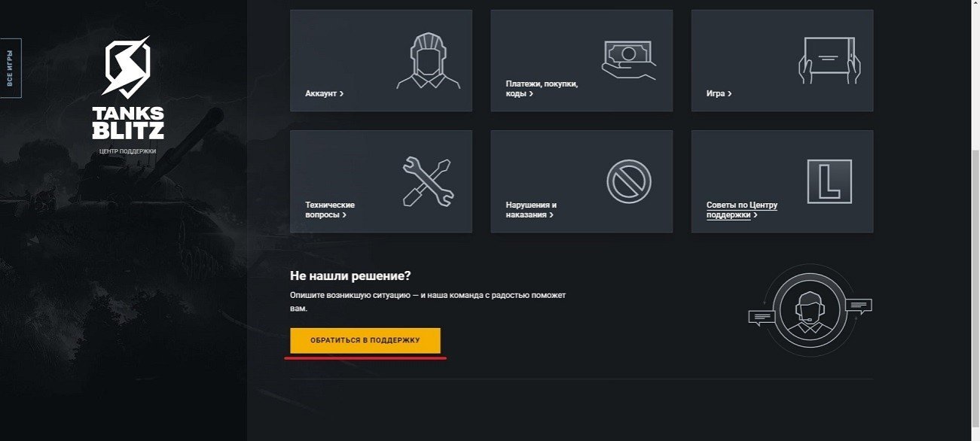Click the hand holding cash icon

click(x=628, y=60)
